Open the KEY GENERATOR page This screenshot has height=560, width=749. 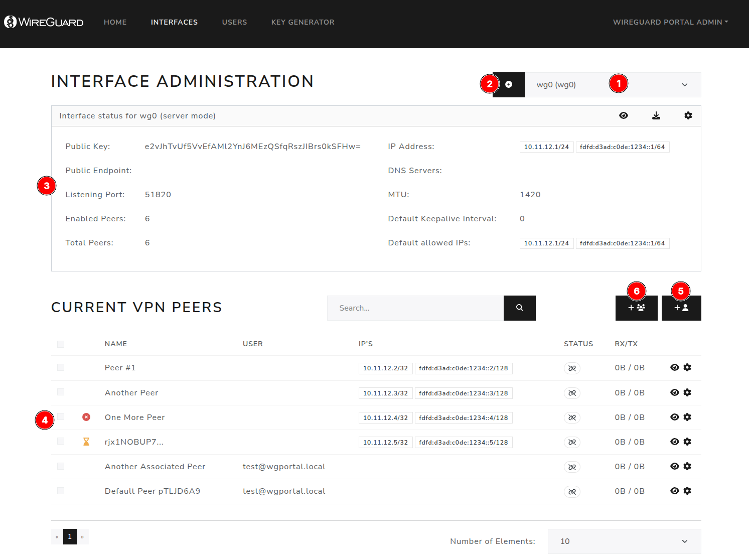tap(303, 22)
